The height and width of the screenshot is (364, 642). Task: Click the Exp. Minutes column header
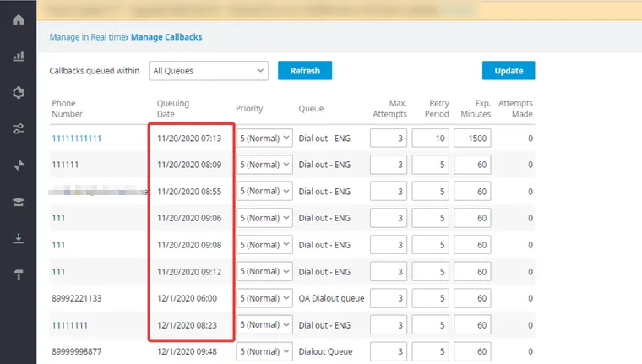coord(476,108)
